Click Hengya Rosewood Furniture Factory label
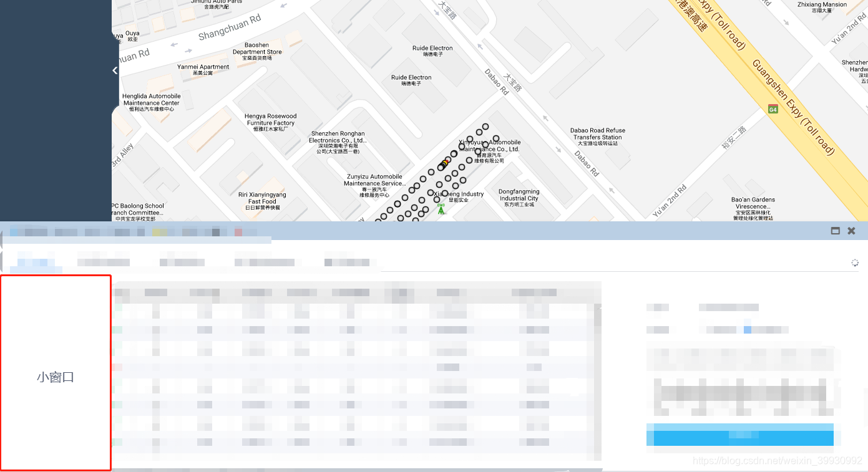The image size is (868, 472). pyautogui.click(x=270, y=123)
